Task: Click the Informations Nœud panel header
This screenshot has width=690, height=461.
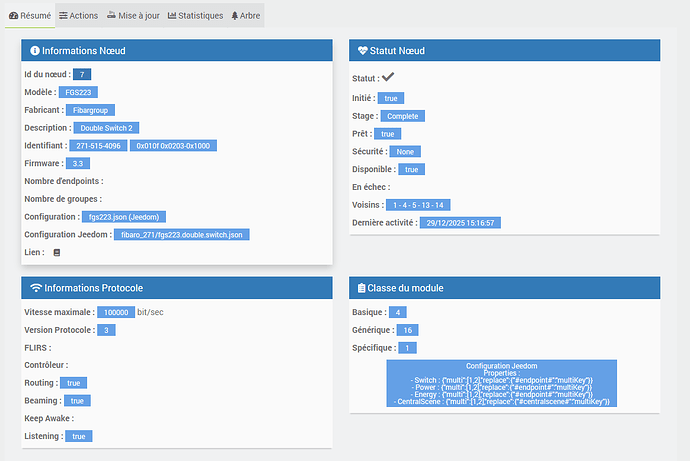Action: [177, 51]
